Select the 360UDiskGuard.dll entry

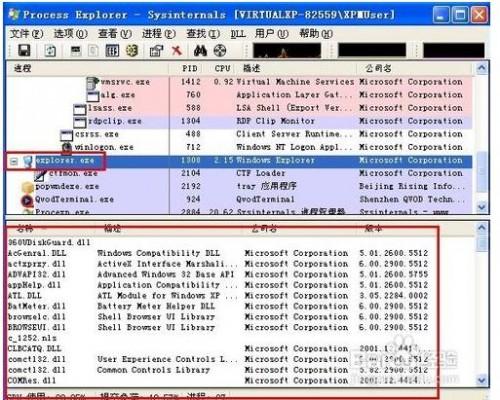click(x=49, y=242)
